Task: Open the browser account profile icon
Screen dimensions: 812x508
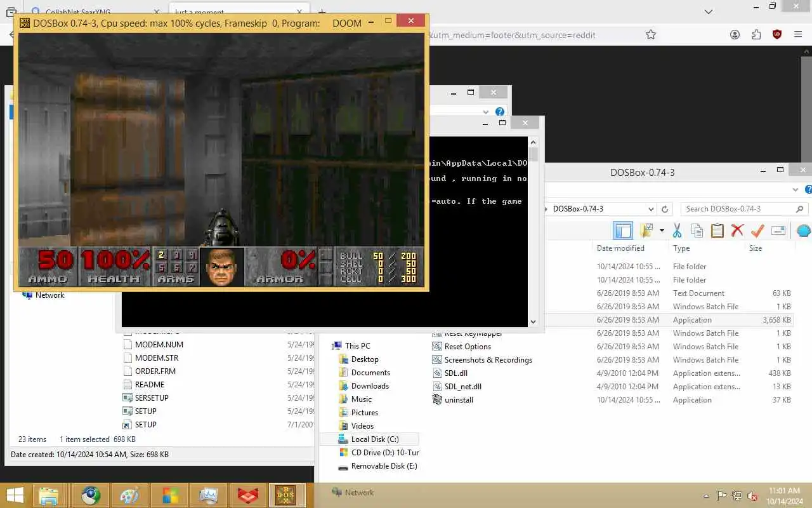Action: pos(735,35)
